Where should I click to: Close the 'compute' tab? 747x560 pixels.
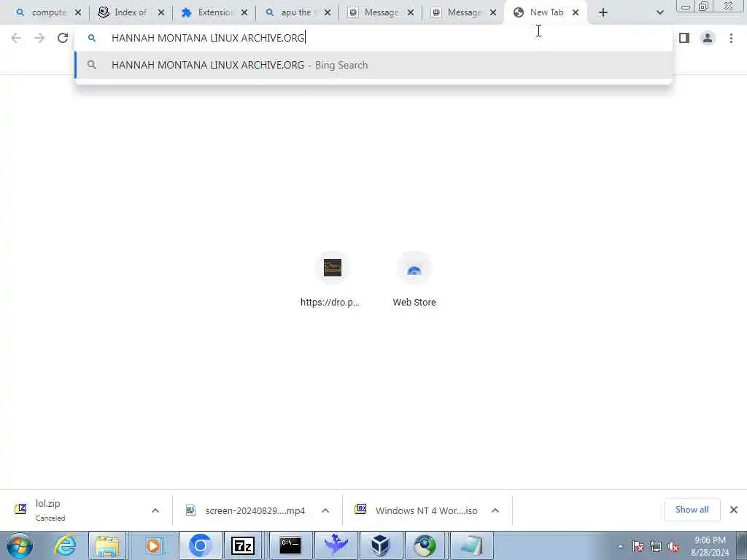[x=78, y=13]
